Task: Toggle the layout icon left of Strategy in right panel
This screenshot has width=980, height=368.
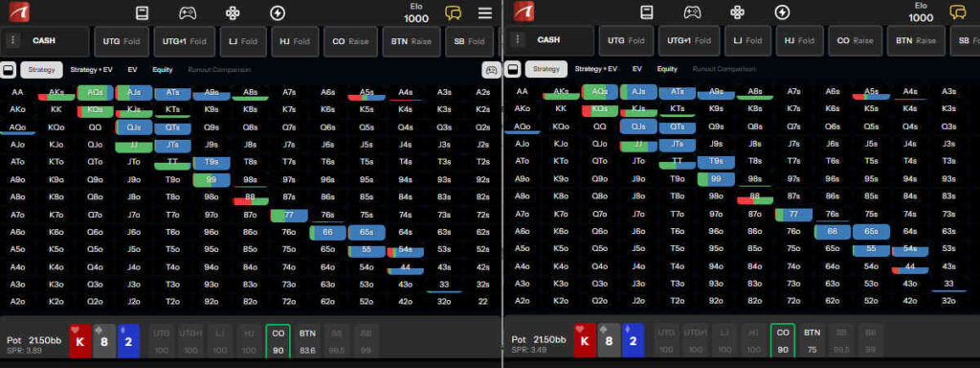Action: point(513,69)
